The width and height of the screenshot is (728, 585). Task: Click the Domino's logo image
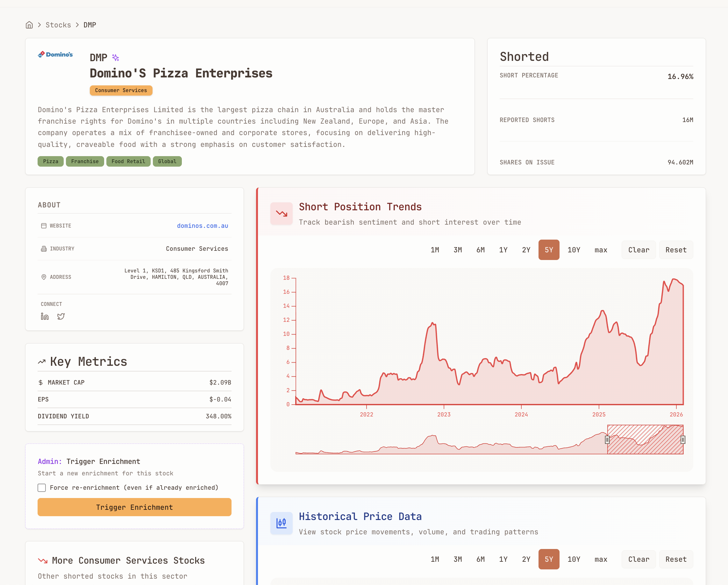[55, 54]
